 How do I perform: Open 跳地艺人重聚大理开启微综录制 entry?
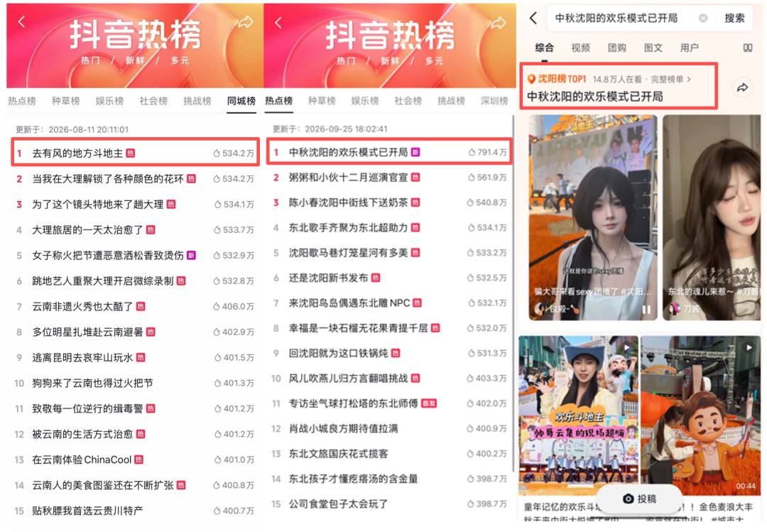click(x=136, y=281)
